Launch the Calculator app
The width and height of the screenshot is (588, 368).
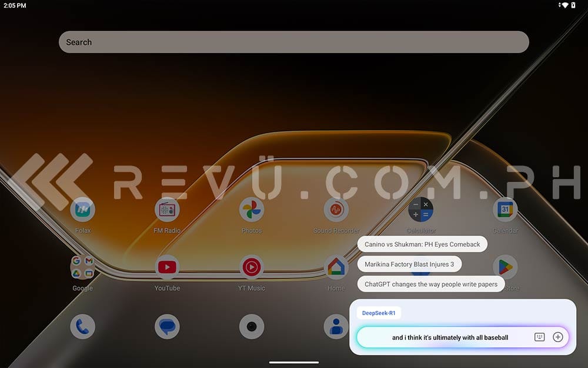tap(421, 210)
